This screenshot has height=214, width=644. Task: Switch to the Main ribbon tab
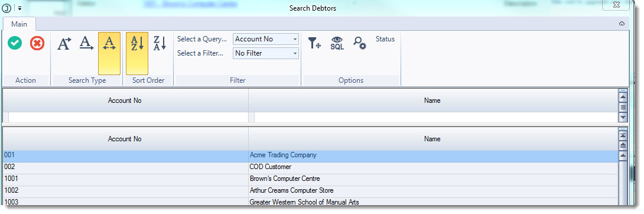coord(19,24)
